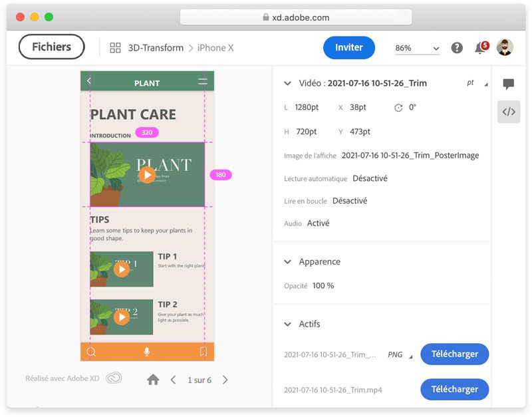532x417 pixels.
Task: Go to the previous artboard arrow
Action: click(173, 380)
